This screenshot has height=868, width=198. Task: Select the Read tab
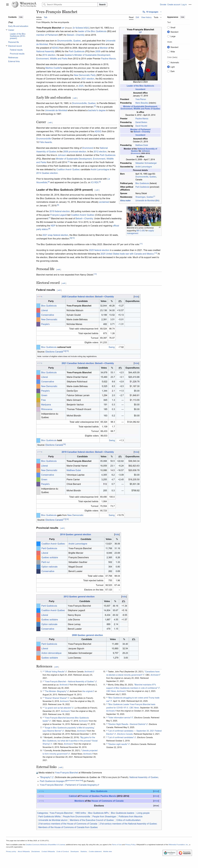click(x=131, y=17)
